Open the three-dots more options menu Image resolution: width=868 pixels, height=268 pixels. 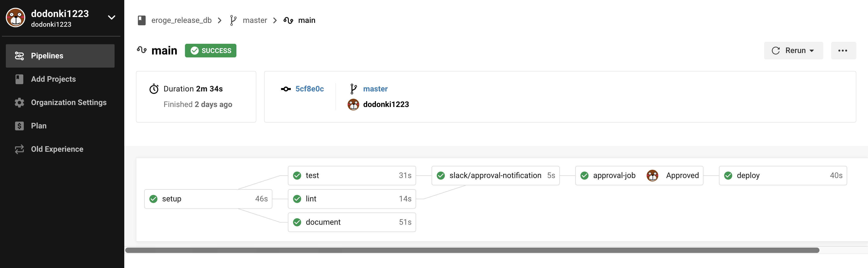point(843,51)
